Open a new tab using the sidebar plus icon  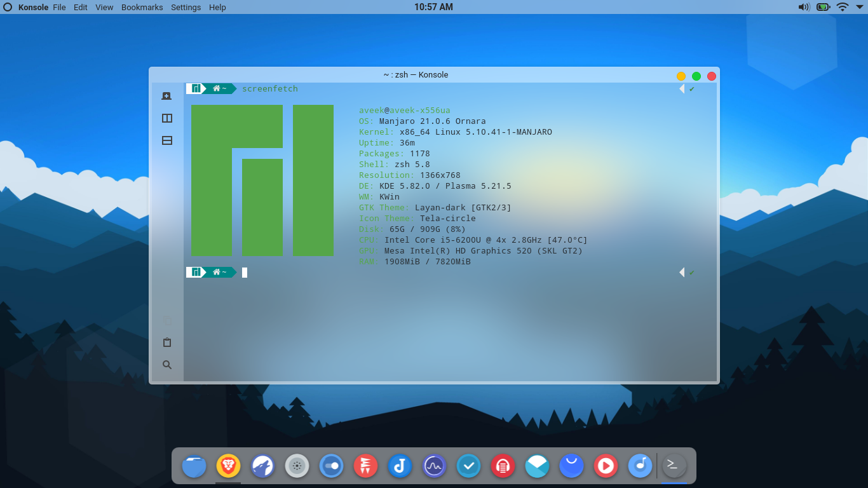pos(166,96)
